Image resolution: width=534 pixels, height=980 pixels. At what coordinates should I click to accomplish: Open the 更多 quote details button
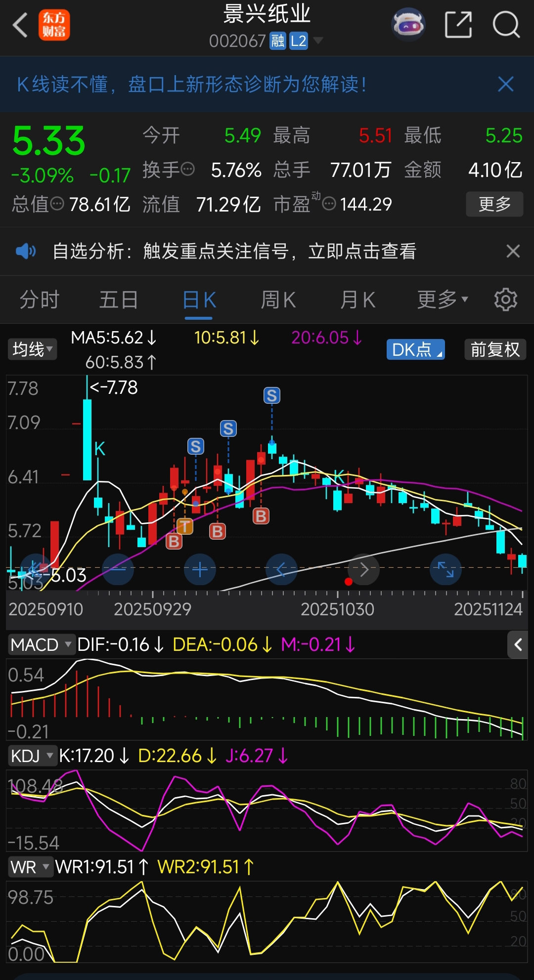494,204
